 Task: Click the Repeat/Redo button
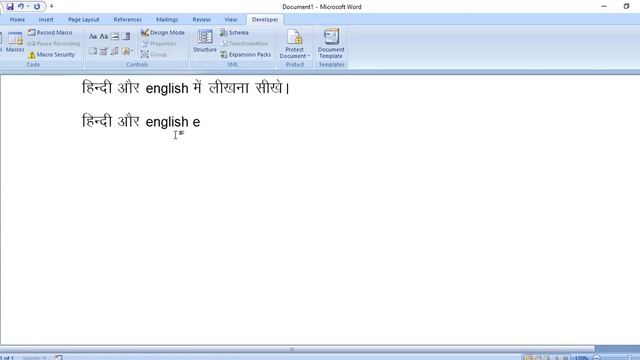(37, 7)
